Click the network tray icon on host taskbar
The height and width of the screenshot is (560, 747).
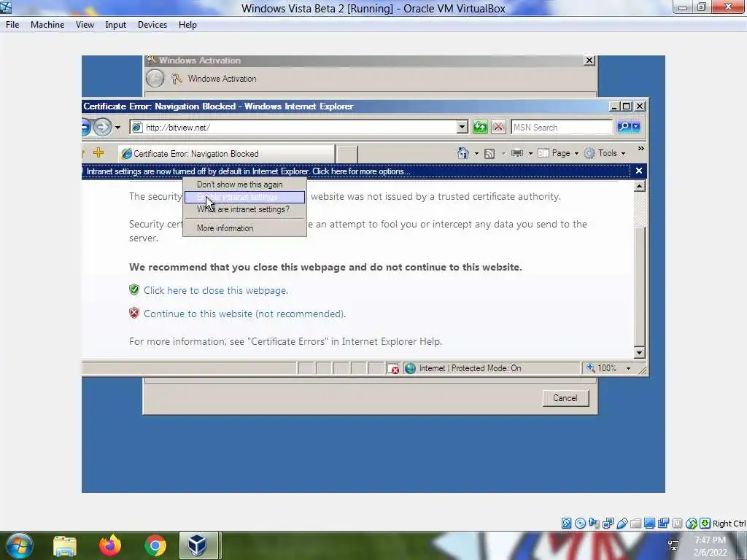pyautogui.click(x=673, y=545)
